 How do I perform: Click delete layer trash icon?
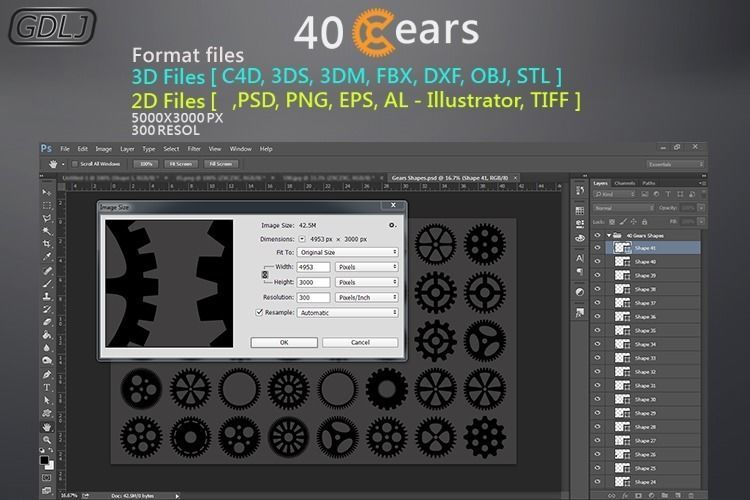pos(690,495)
